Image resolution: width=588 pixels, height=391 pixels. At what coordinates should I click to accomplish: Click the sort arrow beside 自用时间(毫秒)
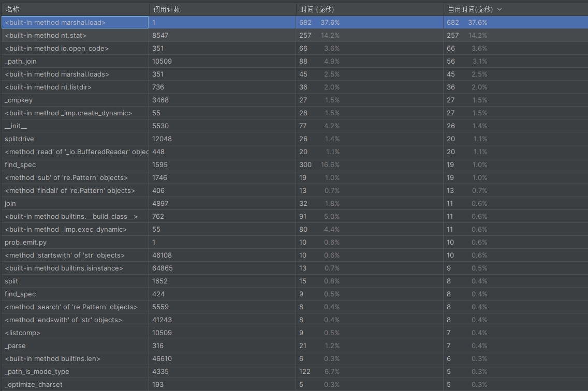coord(499,10)
